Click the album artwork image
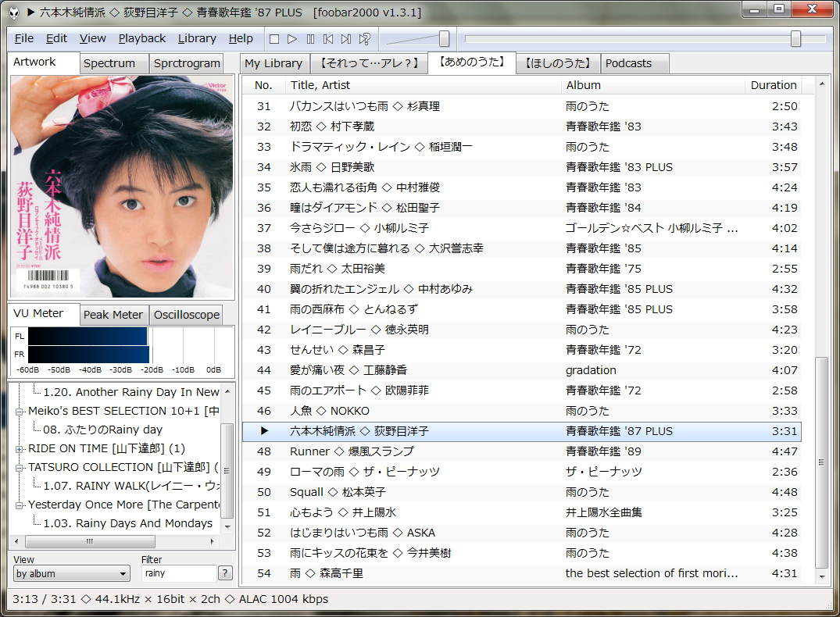Image resolution: width=840 pixels, height=617 pixels. tap(122, 187)
